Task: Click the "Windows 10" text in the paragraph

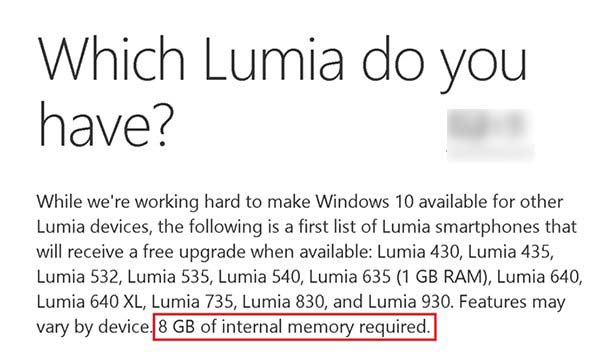Action: click(x=365, y=202)
